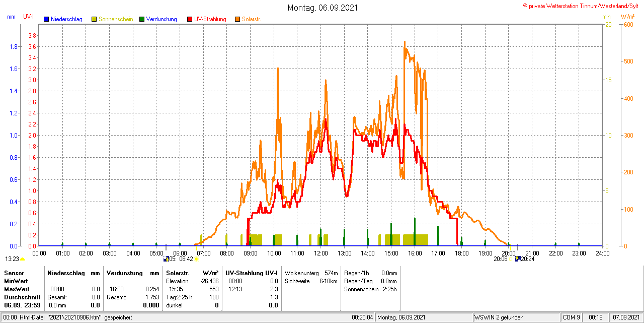The height and width of the screenshot is (323, 644).
Task: Click the sunset icon after 20:06
Action: [x=511, y=259]
